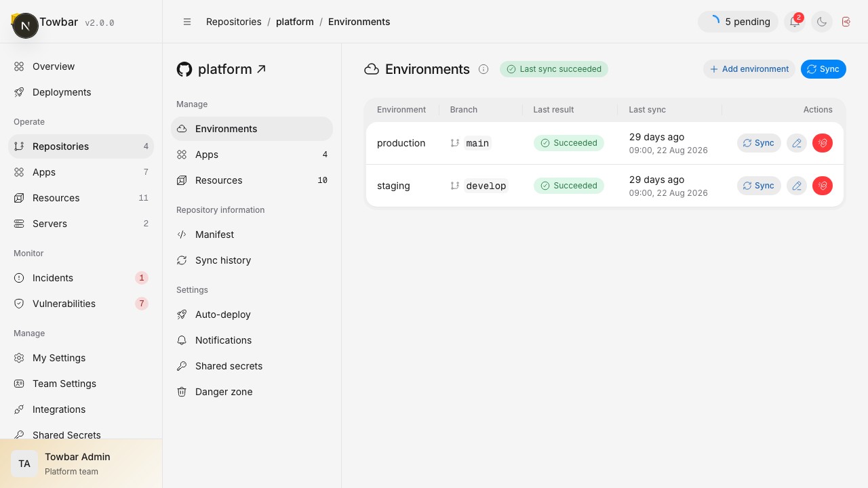Click the red logout icon
Screen dimensions: 868x488
(x=846, y=22)
